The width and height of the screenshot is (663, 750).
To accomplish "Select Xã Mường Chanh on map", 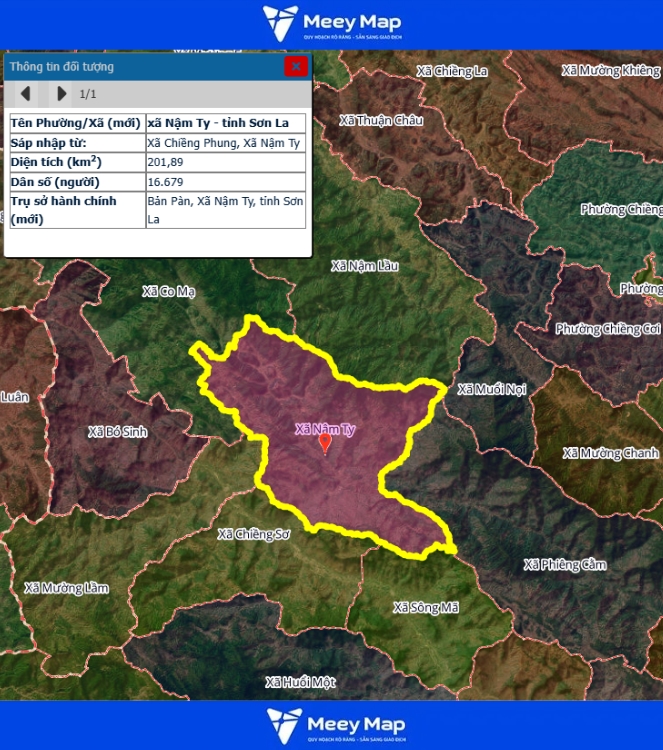I will click(610, 453).
